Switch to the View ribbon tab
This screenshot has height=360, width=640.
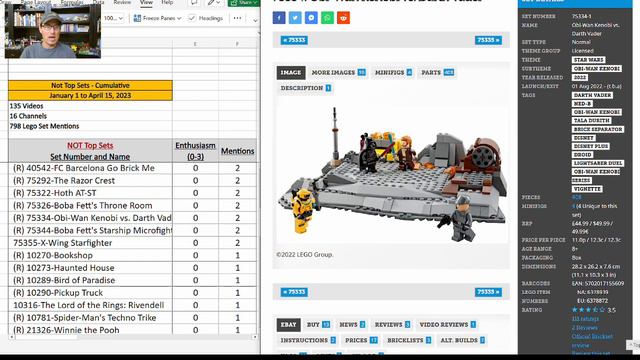coord(146,2)
